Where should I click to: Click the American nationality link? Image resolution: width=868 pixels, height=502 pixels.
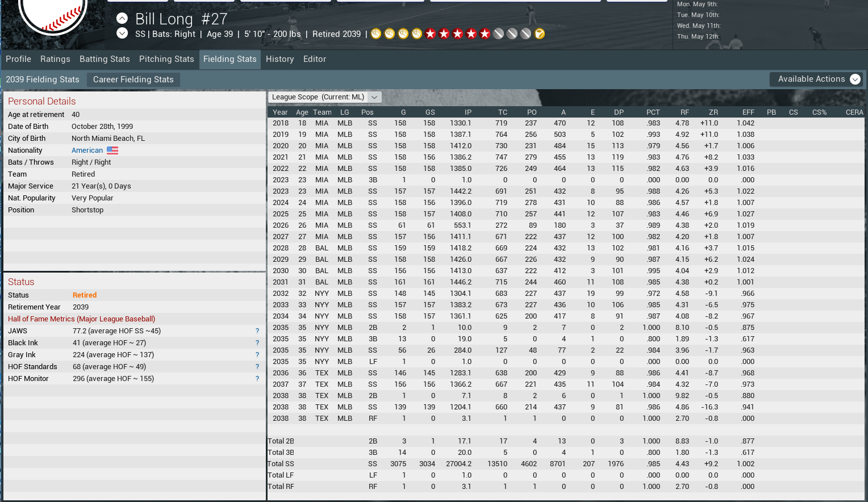coord(87,150)
